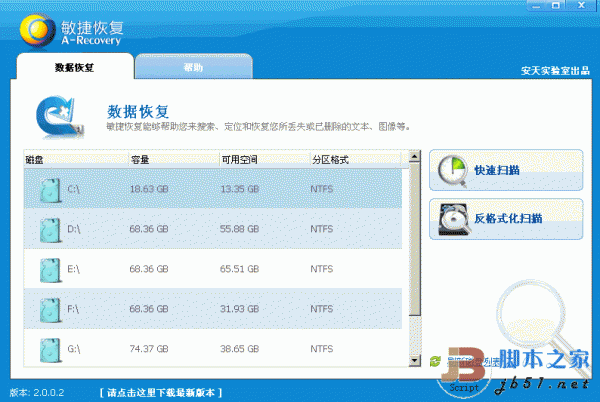
Task: Select the E:\ drive icon
Action: point(51,270)
